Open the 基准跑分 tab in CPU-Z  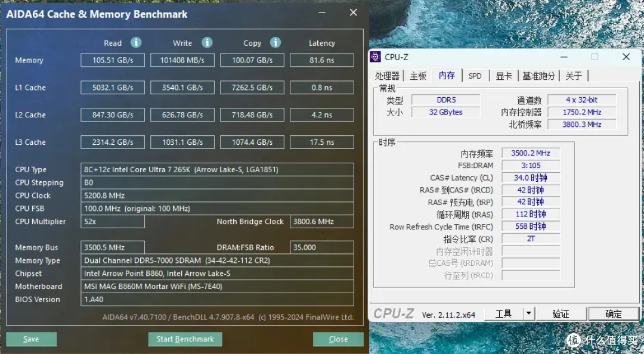click(538, 76)
